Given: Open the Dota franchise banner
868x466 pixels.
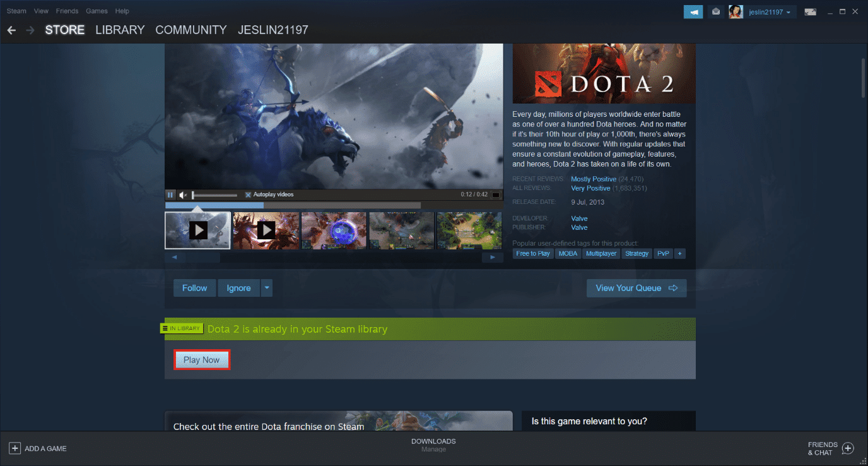Looking at the screenshot, I should point(339,421).
